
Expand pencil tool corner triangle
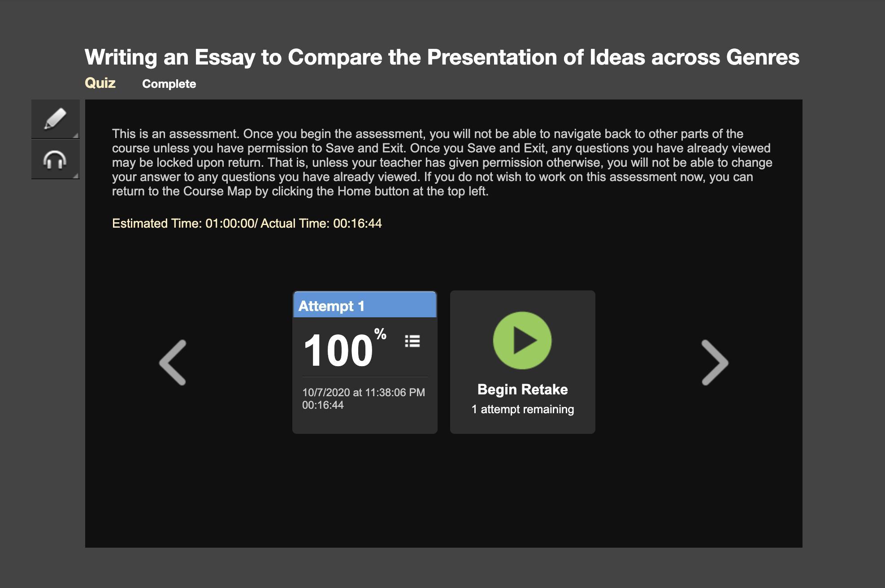(76, 135)
